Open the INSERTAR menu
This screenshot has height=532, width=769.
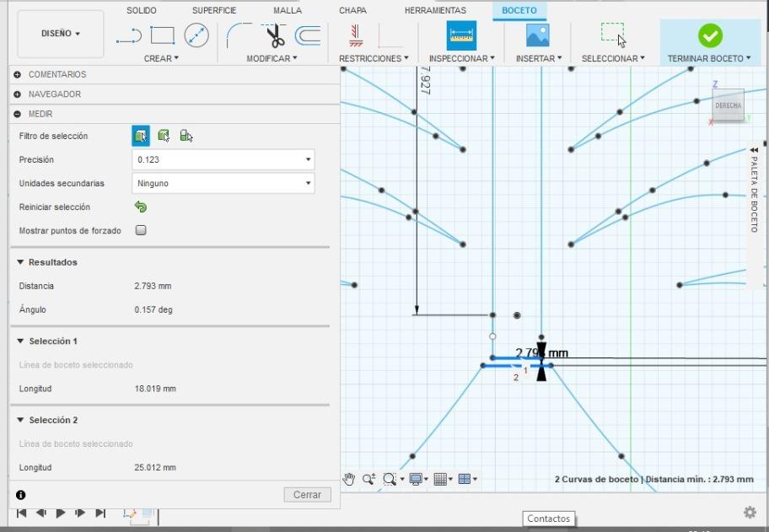[539, 58]
